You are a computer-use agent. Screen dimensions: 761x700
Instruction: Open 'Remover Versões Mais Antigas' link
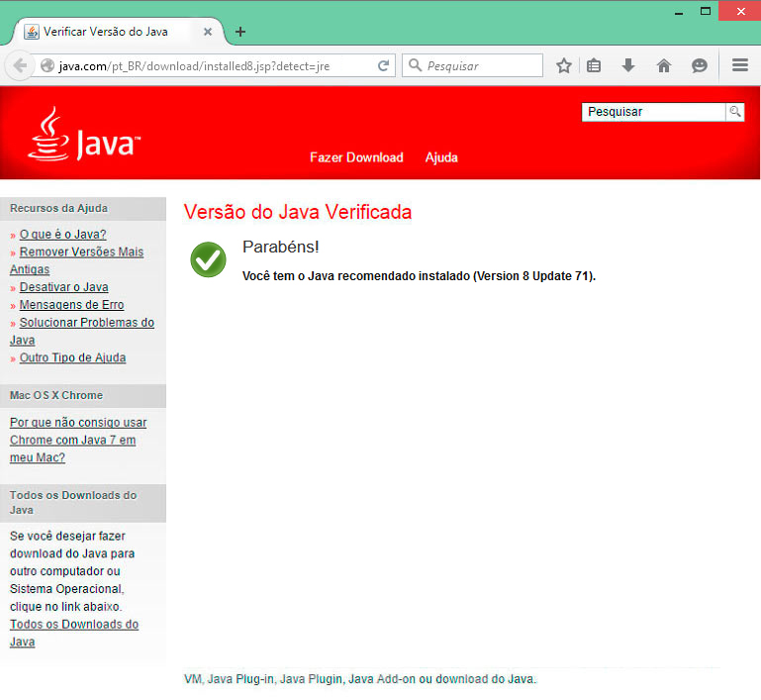76,260
